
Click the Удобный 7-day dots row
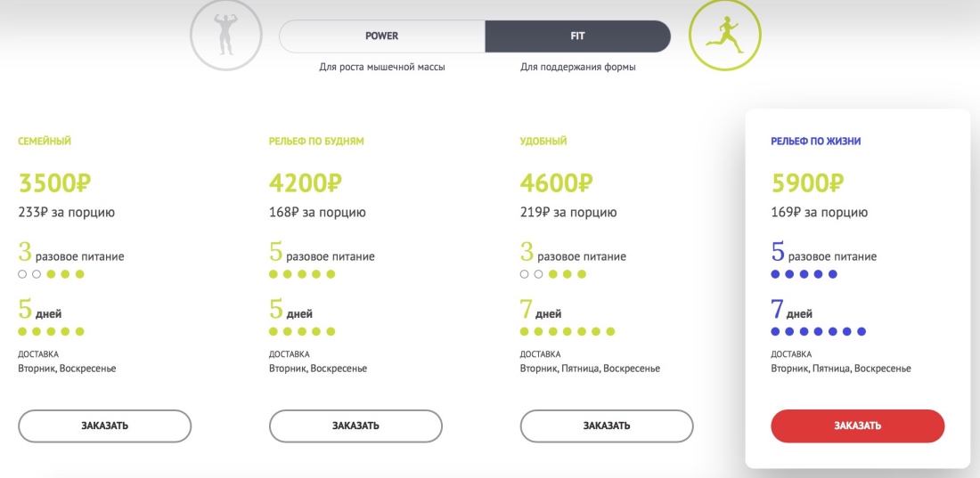(x=568, y=331)
